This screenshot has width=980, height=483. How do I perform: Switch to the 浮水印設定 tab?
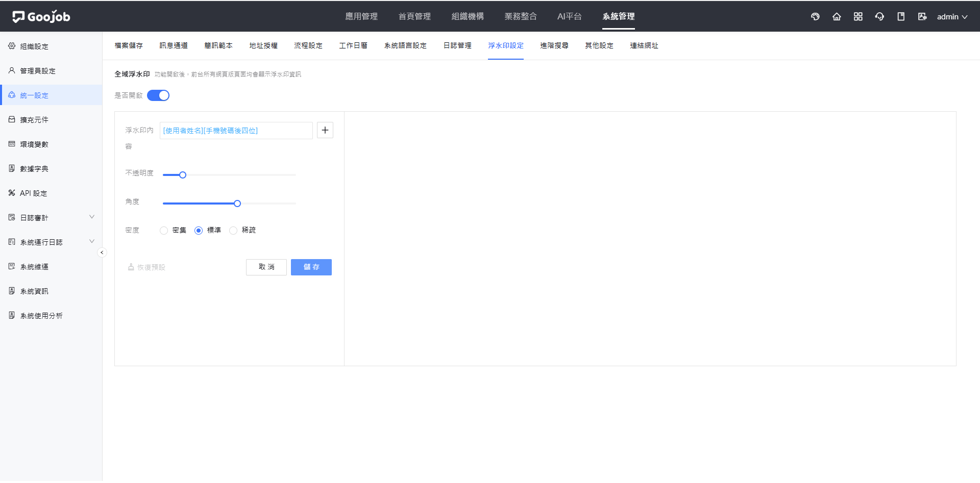click(x=506, y=45)
